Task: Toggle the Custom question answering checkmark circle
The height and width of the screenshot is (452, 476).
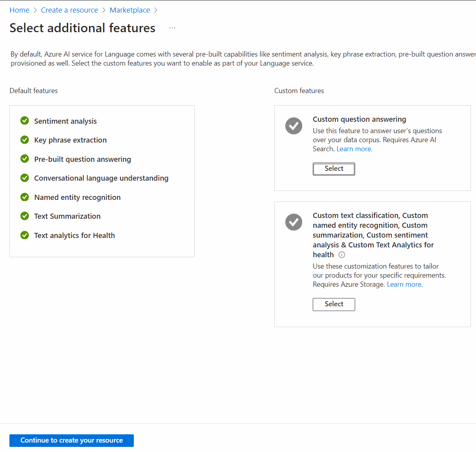Action: coord(294,126)
